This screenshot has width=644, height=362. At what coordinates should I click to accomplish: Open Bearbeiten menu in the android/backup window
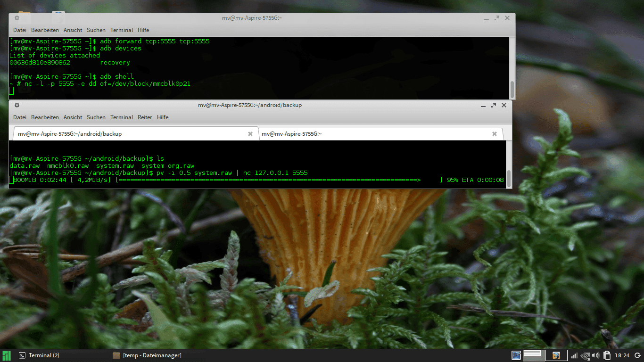(45, 117)
